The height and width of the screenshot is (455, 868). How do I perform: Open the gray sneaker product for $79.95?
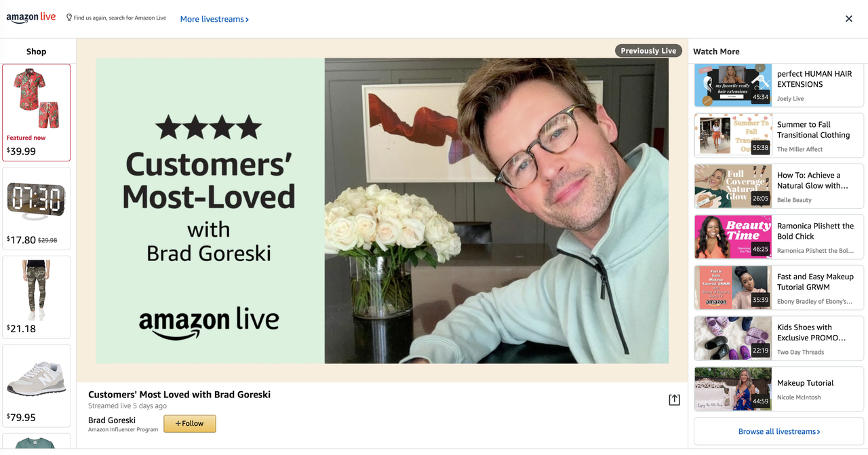(37, 386)
